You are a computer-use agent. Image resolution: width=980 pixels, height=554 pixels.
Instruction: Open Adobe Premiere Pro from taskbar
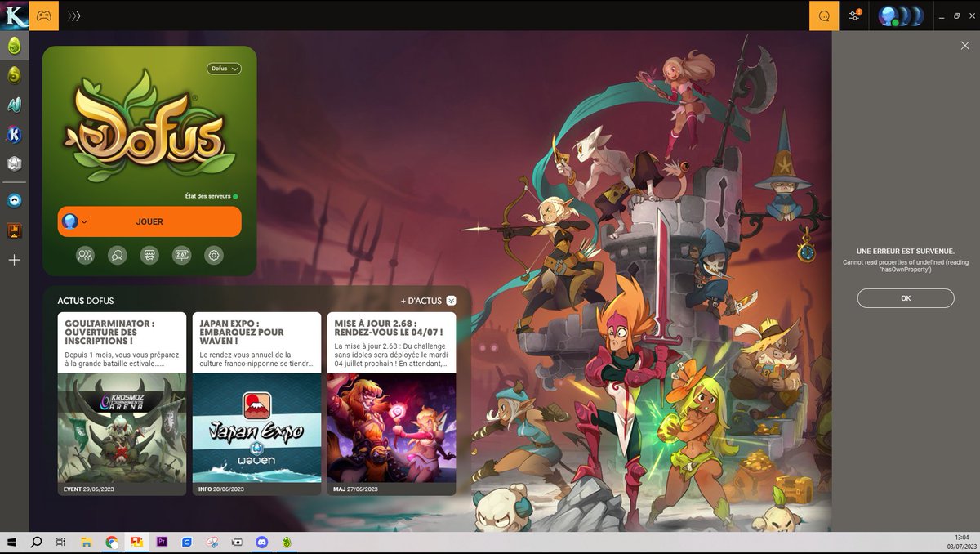tap(161, 542)
